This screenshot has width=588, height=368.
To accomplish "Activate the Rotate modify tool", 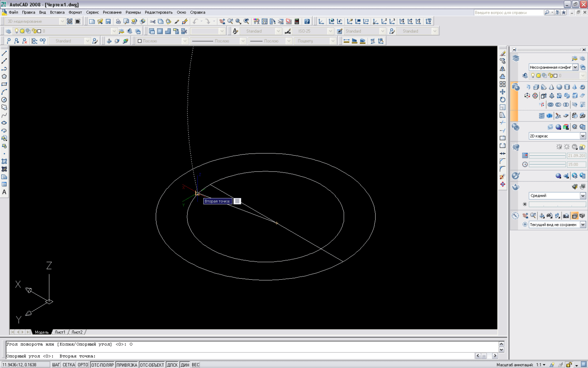I will pos(502,100).
